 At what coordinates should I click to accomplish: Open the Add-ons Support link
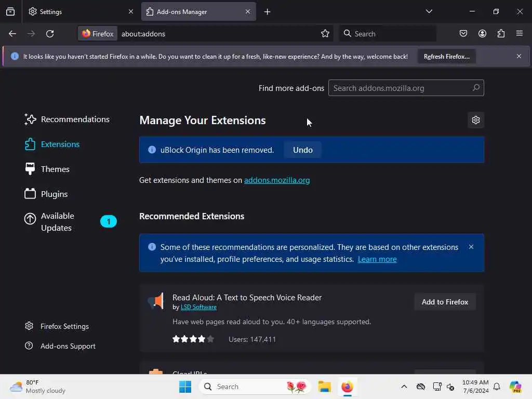(60, 346)
